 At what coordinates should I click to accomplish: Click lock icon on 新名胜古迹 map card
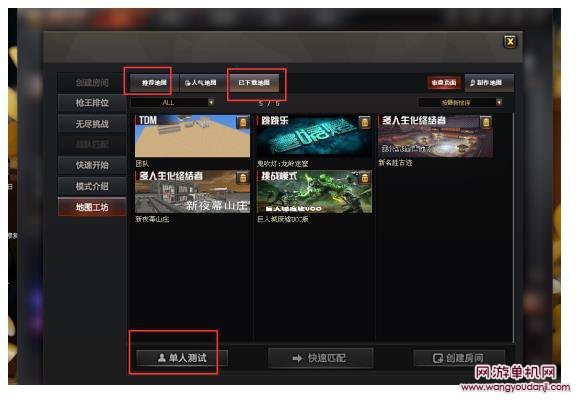pyautogui.click(x=486, y=123)
